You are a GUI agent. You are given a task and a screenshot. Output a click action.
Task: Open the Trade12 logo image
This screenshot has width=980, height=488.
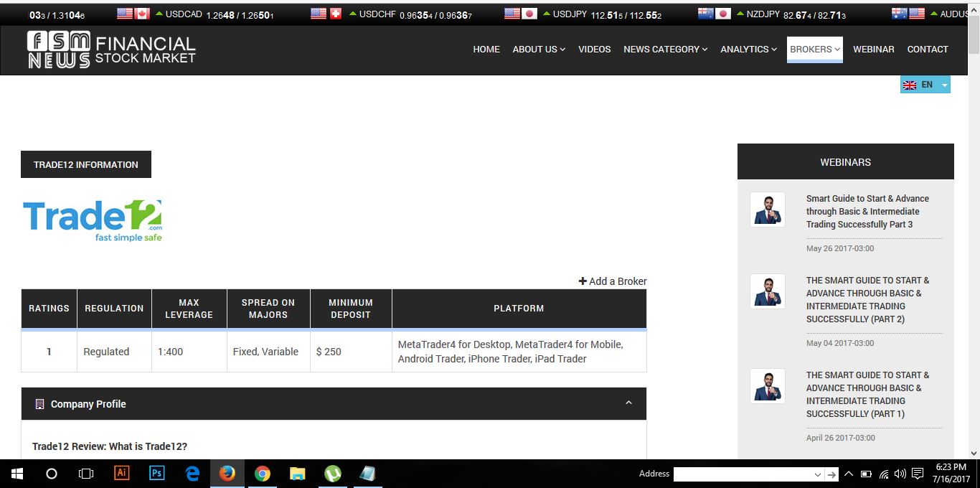pyautogui.click(x=93, y=220)
